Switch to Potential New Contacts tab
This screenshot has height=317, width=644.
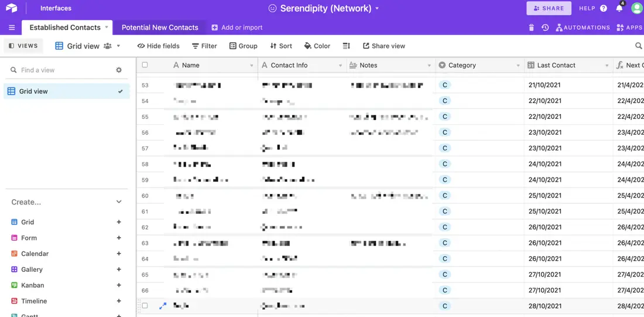click(160, 28)
